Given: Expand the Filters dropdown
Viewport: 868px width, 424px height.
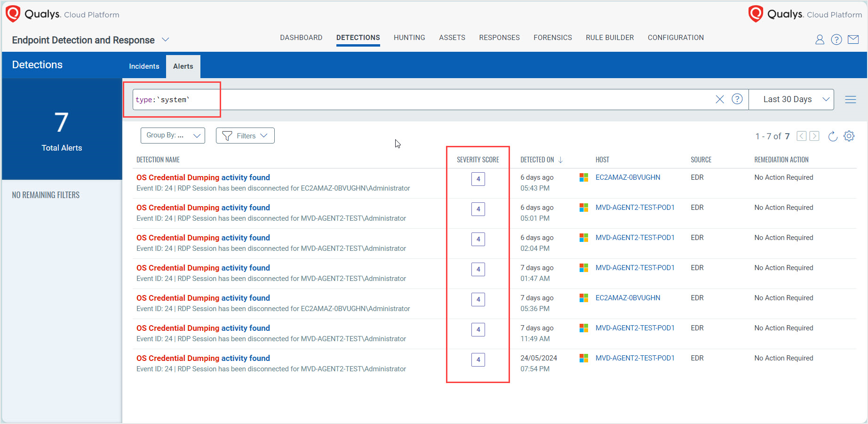Looking at the screenshot, I should [245, 136].
